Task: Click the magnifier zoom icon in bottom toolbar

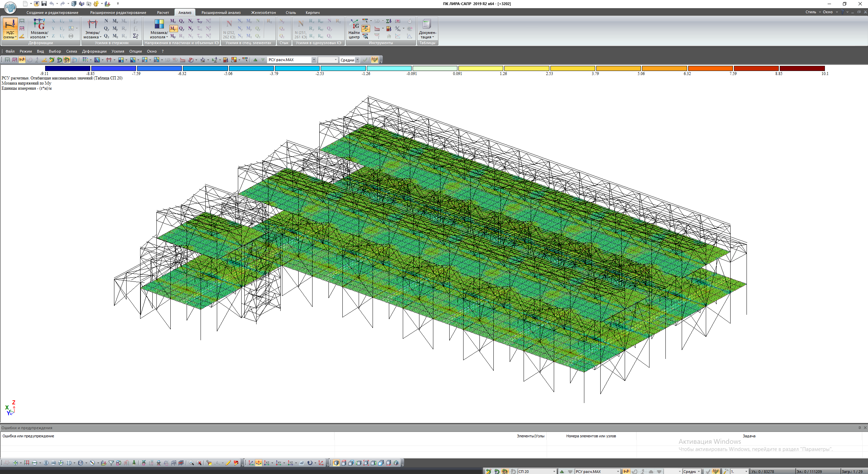Action: pyautogui.click(x=191, y=463)
